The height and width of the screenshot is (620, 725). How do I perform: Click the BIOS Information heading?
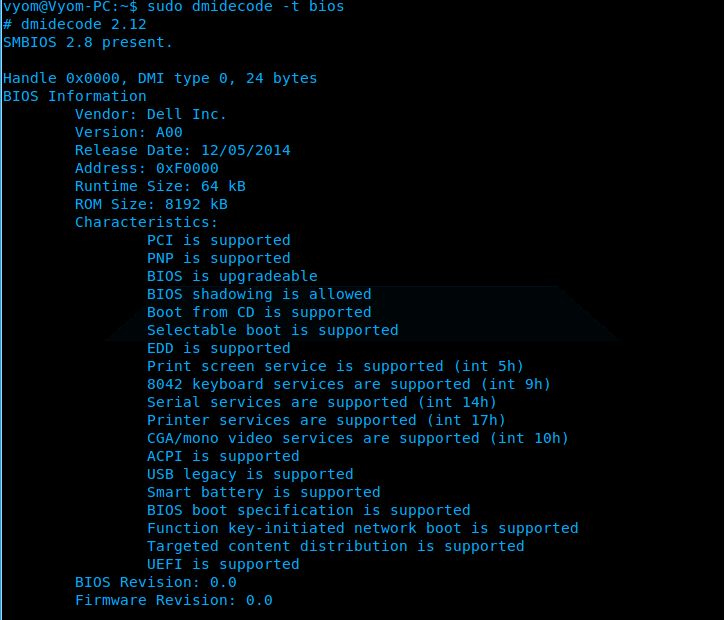[75, 97]
